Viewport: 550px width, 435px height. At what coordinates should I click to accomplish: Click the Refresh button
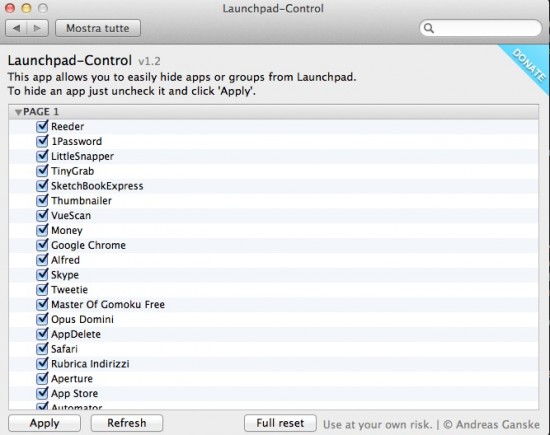(x=127, y=423)
